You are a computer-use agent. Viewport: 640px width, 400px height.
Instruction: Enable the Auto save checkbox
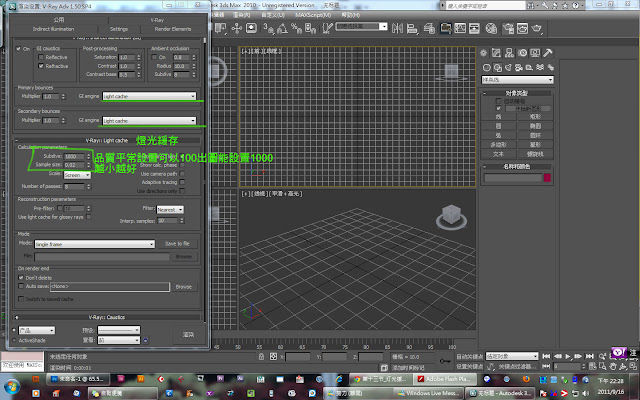[x=21, y=286]
